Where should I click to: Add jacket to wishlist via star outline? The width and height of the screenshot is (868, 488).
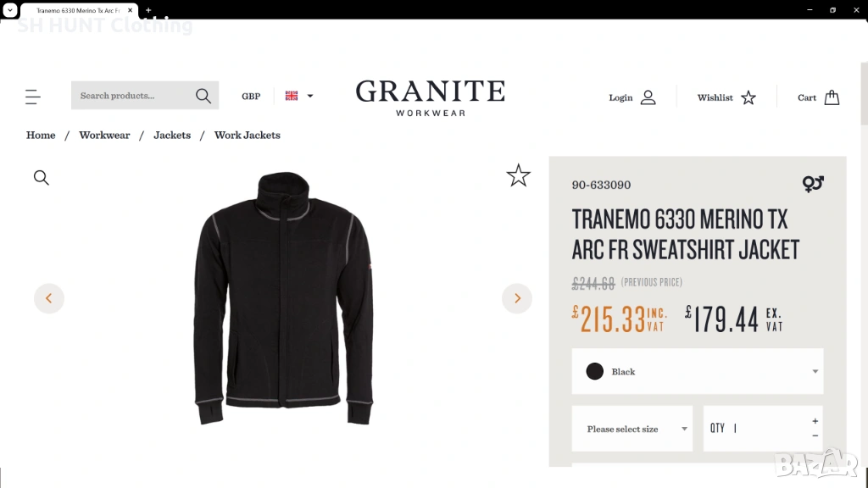(x=518, y=175)
